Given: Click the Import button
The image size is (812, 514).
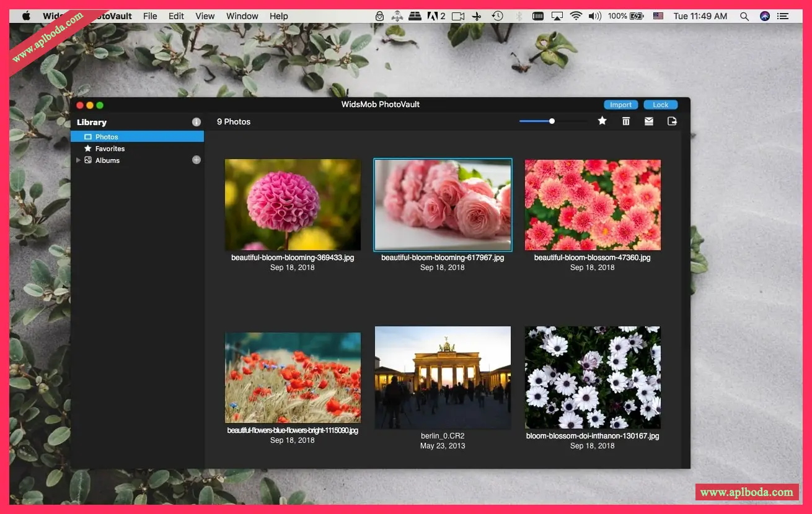Looking at the screenshot, I should click(x=620, y=105).
